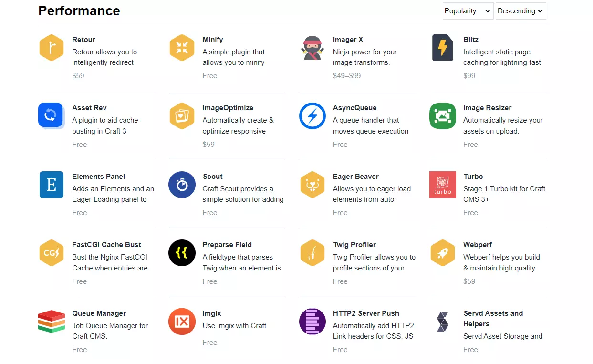
Task: Open the Twig Profiler plugin link
Action: click(354, 245)
